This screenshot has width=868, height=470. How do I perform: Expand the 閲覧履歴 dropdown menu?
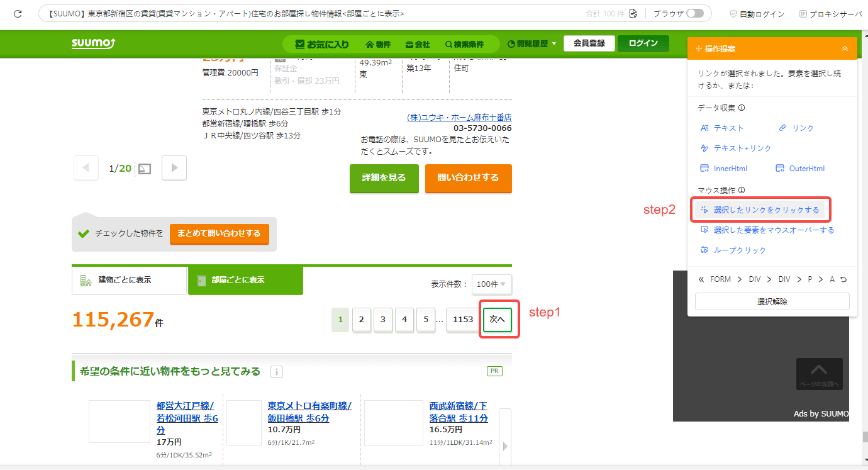(x=531, y=44)
